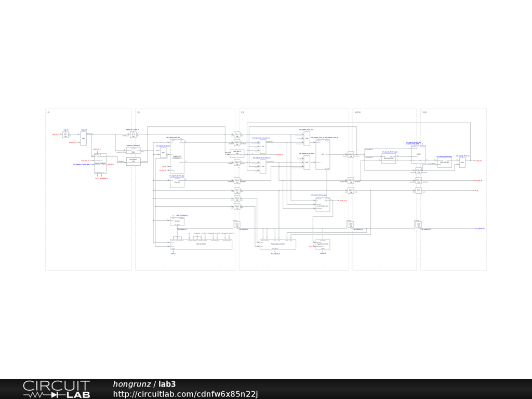
Task: Click the read_data_F register
Action: [x=134, y=162]
